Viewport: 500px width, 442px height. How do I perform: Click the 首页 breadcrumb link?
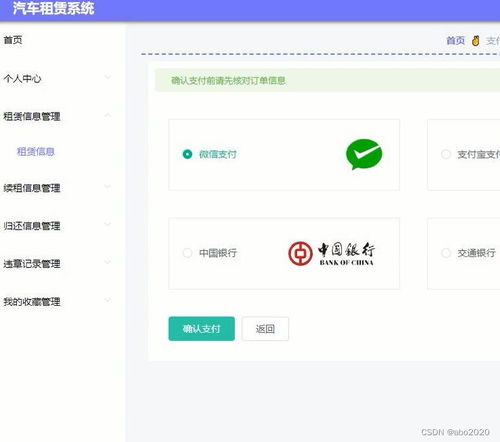[x=455, y=41]
